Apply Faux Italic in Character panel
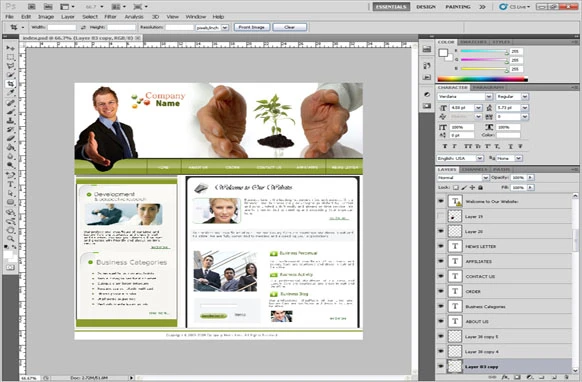Image resolution: width=582 pixels, height=382 pixels. tap(454, 146)
